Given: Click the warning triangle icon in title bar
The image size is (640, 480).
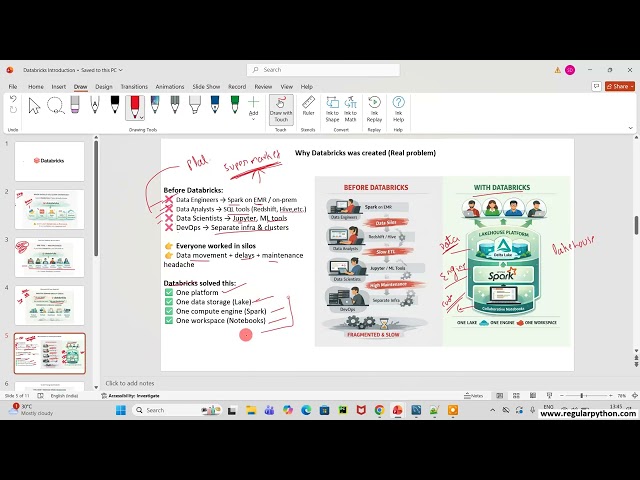Looking at the screenshot, I should pyautogui.click(x=557, y=70).
